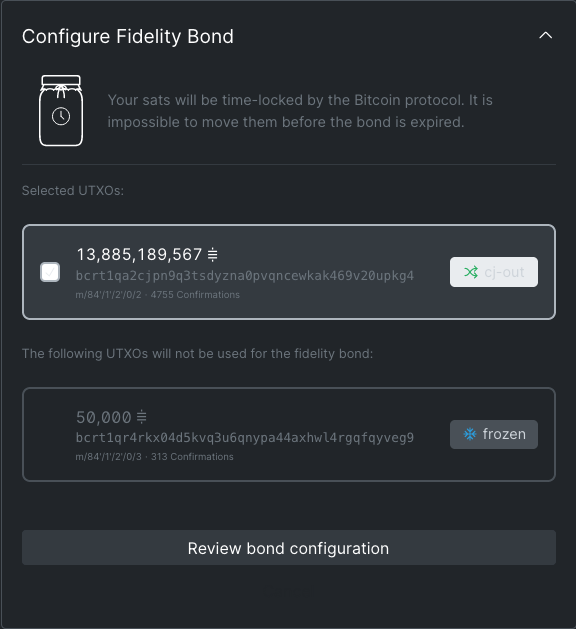
Task: Click the Configure Fidelity Bond title
Action: [x=128, y=37]
